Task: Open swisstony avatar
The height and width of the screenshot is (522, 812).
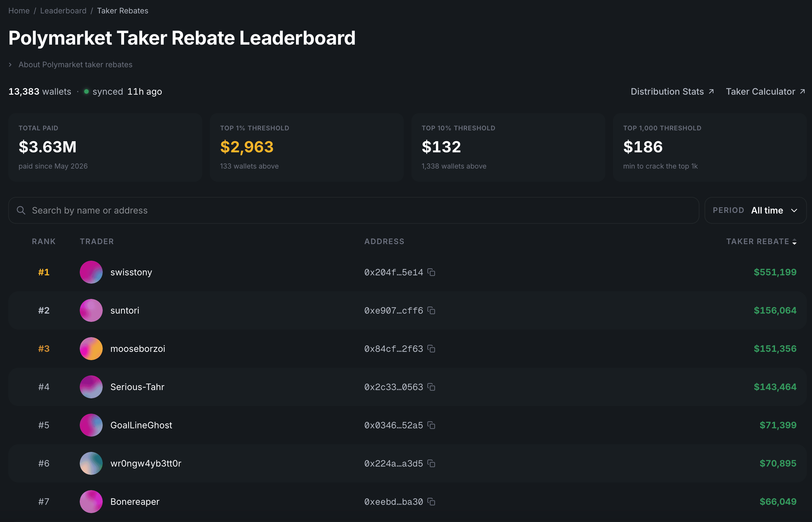Action: pos(91,272)
